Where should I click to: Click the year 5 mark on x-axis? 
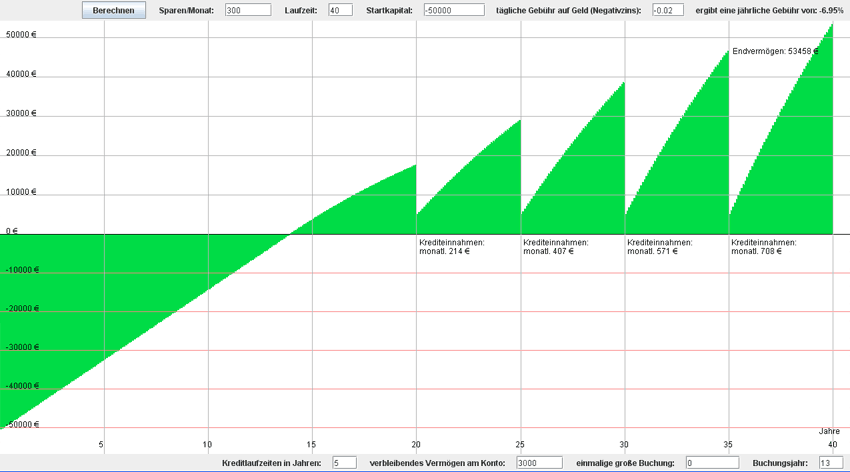click(x=102, y=444)
